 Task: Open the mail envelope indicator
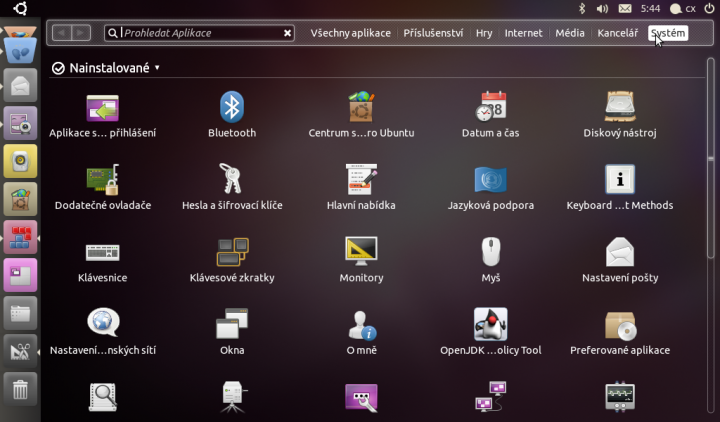click(x=625, y=8)
